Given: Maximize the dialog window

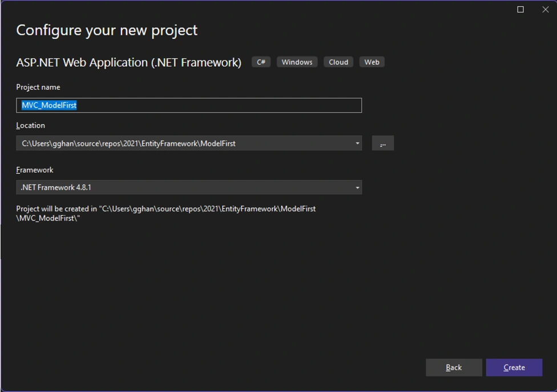Looking at the screenshot, I should (521, 10).
